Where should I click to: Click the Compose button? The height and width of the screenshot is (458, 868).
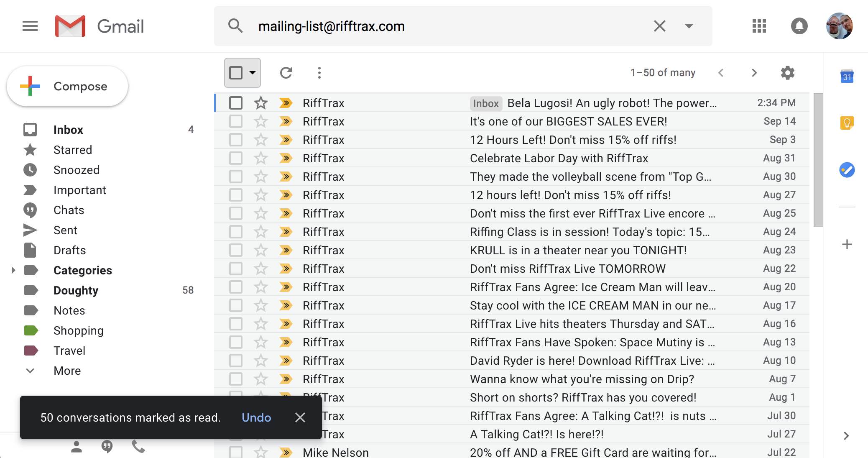[x=67, y=86]
